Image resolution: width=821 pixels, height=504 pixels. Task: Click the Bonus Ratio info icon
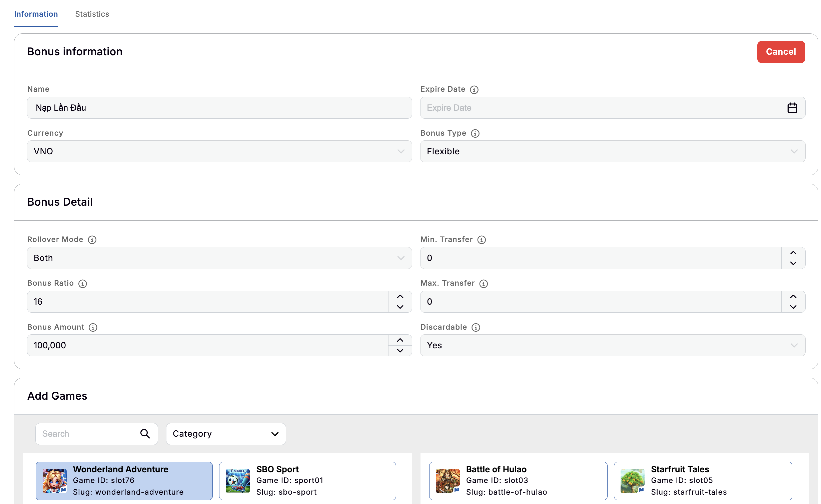[82, 283]
